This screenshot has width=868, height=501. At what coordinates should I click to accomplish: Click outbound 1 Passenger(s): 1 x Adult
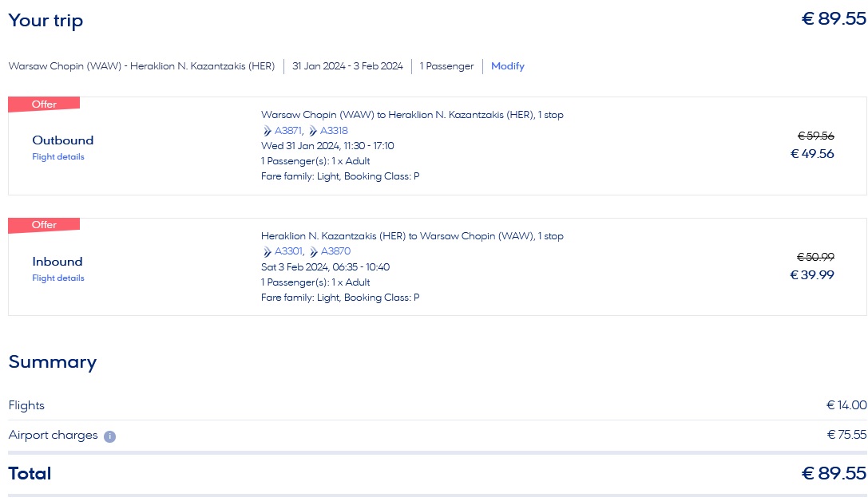[x=315, y=161]
